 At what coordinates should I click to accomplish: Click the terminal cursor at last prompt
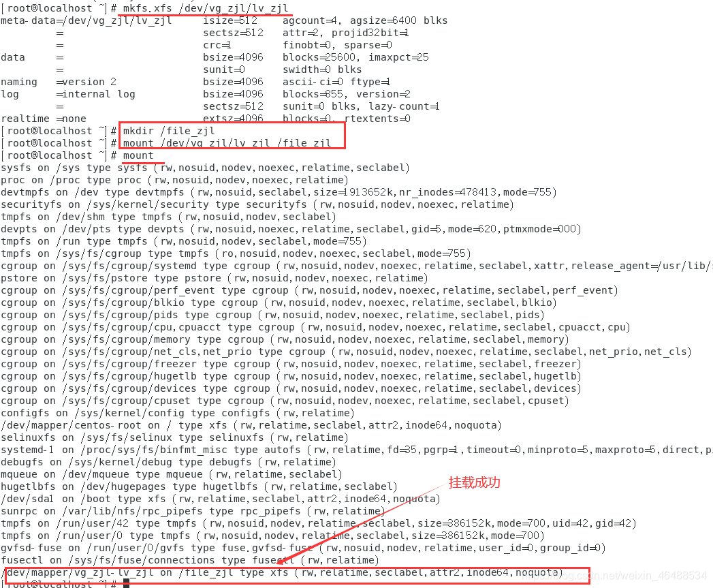pyautogui.click(x=127, y=584)
